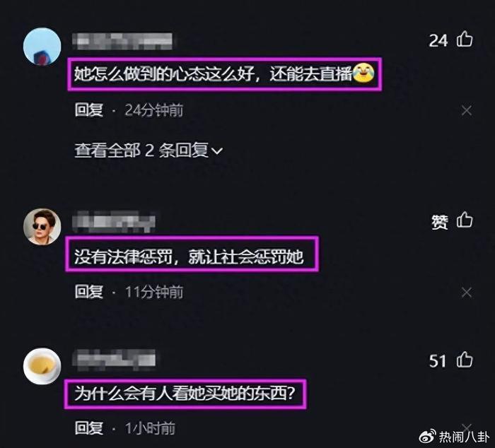Select comment 为什么会有人看她买她的东西?
The height and width of the screenshot is (448, 495).
185,394
